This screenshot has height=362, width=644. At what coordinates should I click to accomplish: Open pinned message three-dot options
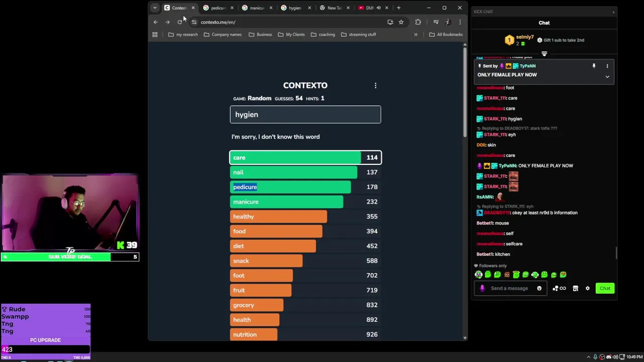click(x=607, y=66)
